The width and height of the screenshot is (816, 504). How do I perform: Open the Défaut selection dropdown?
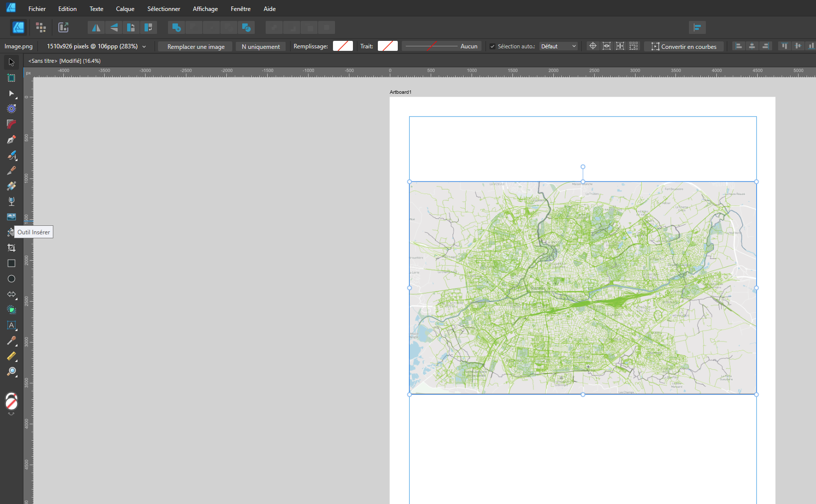(x=558, y=46)
